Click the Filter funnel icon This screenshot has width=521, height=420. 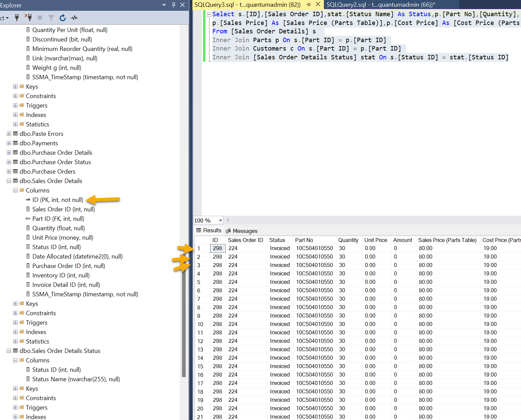(51, 18)
